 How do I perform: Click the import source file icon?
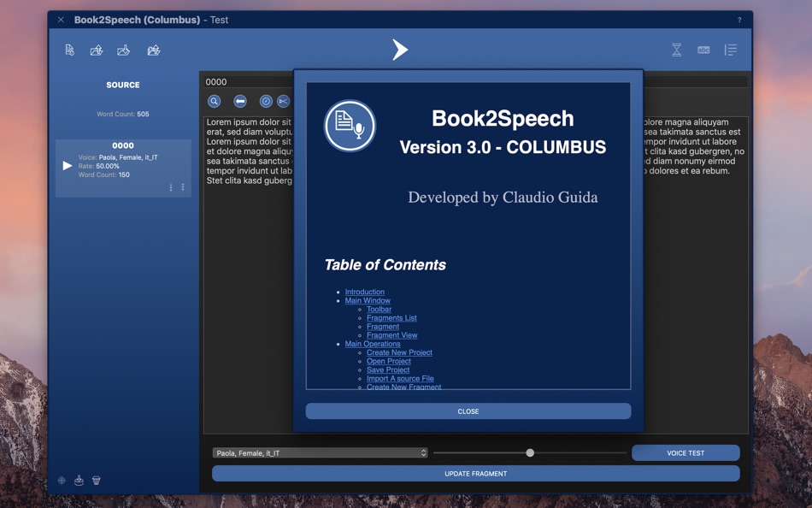[x=153, y=50]
